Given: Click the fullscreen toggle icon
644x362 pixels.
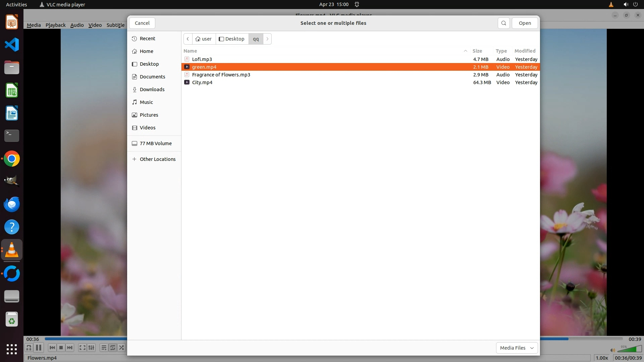Looking at the screenshot, I should click(x=82, y=348).
